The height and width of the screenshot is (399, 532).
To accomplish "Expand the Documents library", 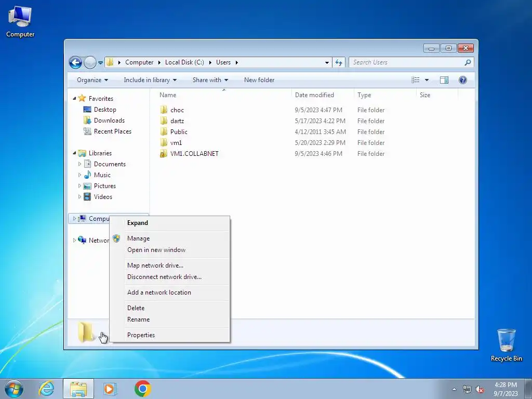I will [x=79, y=164].
